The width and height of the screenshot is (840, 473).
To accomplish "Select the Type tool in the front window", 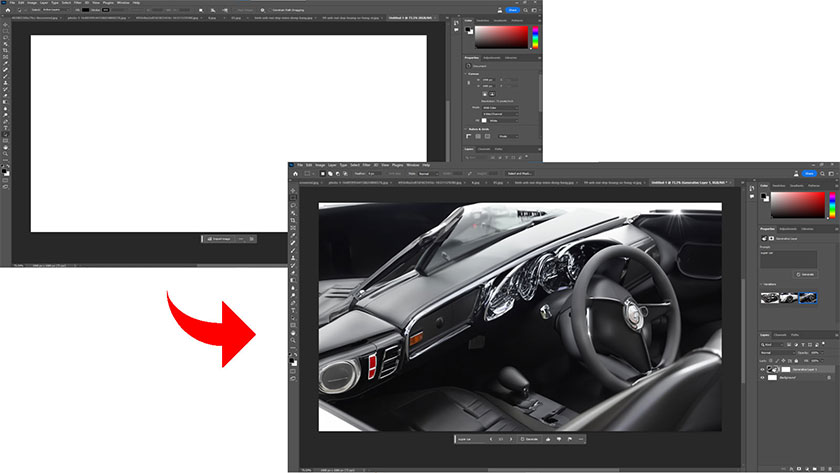I will pos(293,311).
